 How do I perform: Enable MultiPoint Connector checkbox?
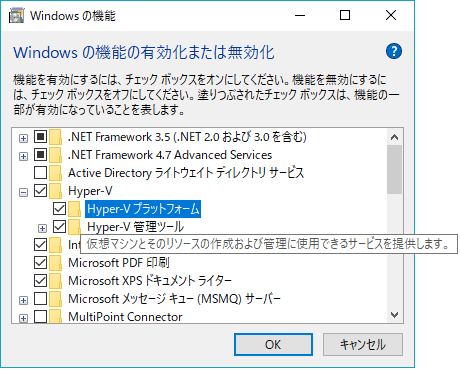click(x=41, y=316)
